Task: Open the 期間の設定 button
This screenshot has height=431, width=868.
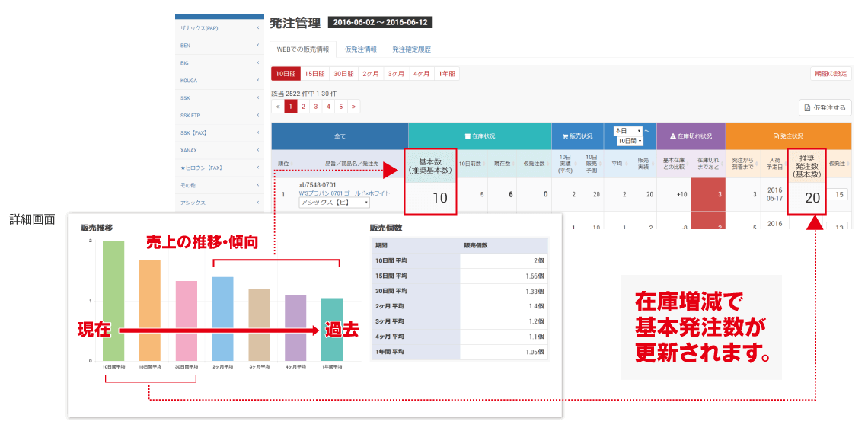Action: click(x=831, y=74)
